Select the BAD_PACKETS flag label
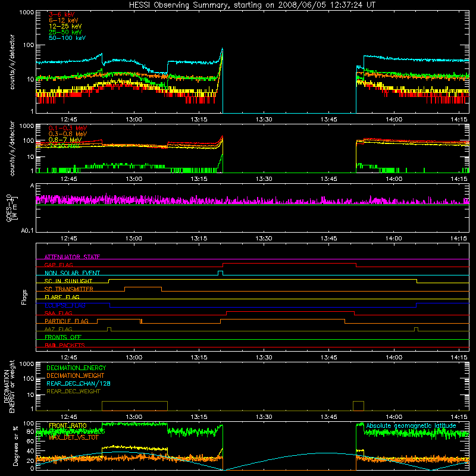 tap(65, 345)
